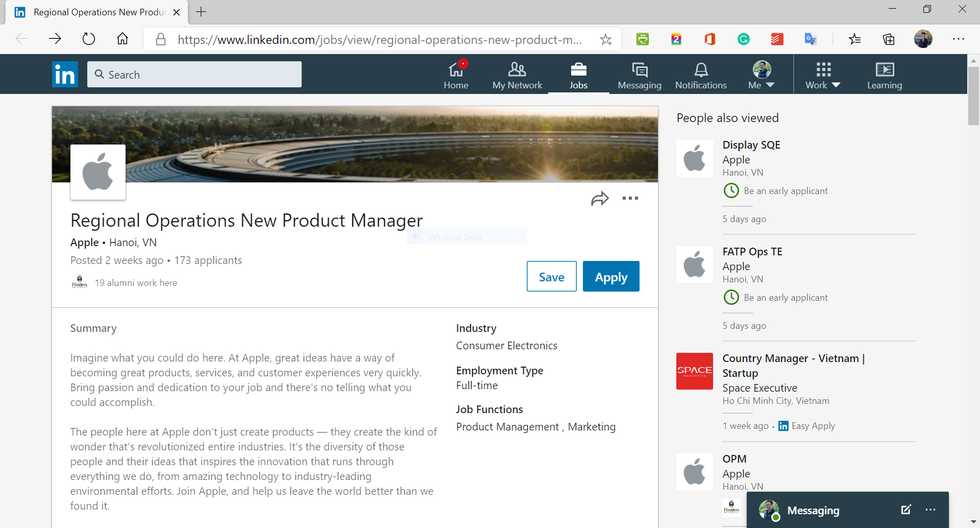This screenshot has width=980, height=528.
Task: Open the Learning icon
Action: [x=885, y=75]
